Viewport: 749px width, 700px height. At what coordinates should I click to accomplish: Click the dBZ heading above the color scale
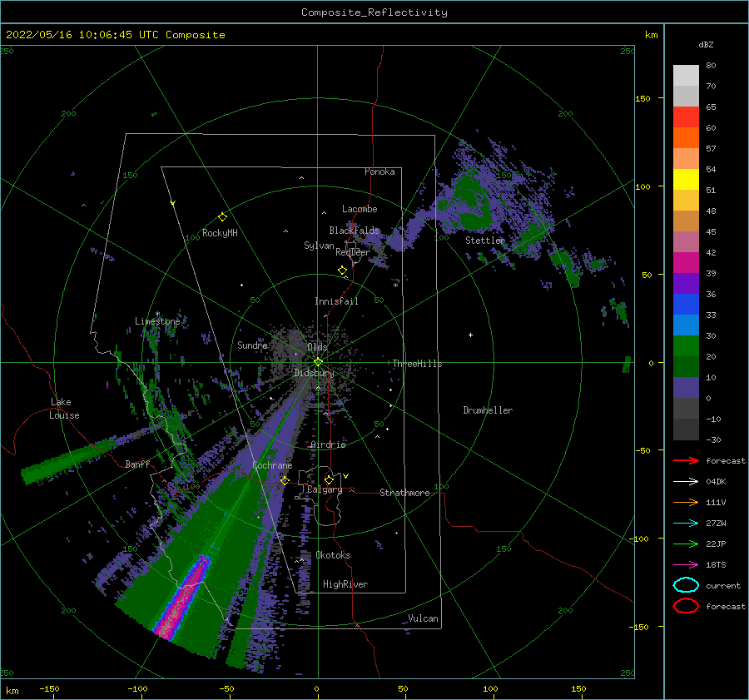706,44
